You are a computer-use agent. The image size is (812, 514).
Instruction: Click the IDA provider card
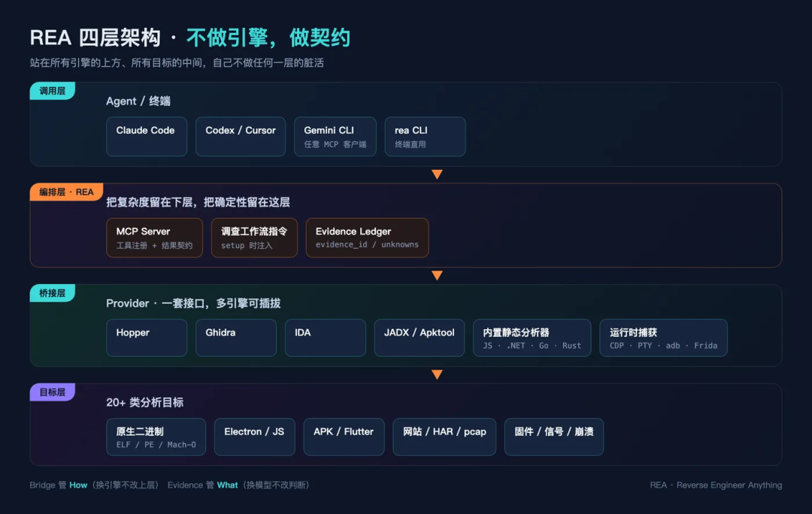tap(326, 337)
